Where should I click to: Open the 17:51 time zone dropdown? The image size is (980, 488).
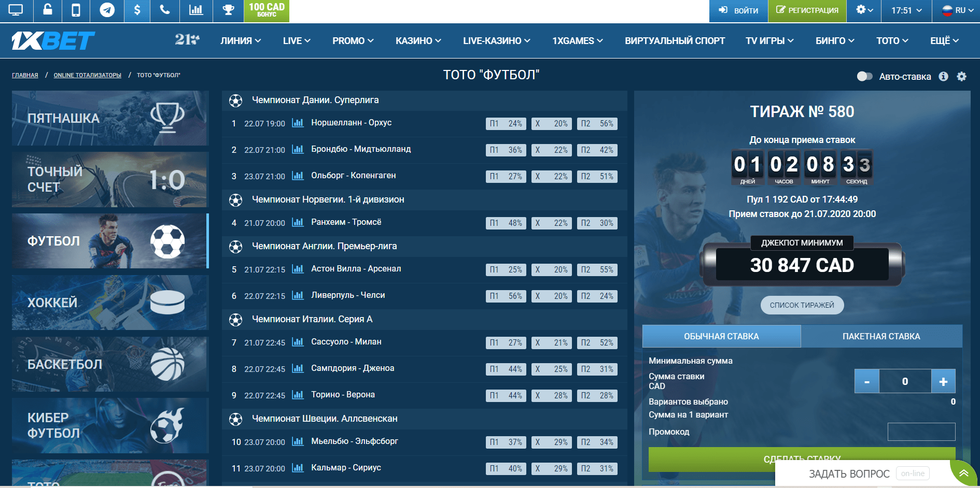906,10
